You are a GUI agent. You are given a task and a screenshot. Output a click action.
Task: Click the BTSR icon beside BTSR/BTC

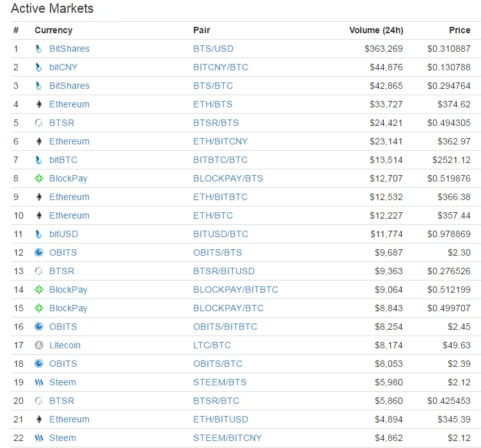pyautogui.click(x=38, y=401)
